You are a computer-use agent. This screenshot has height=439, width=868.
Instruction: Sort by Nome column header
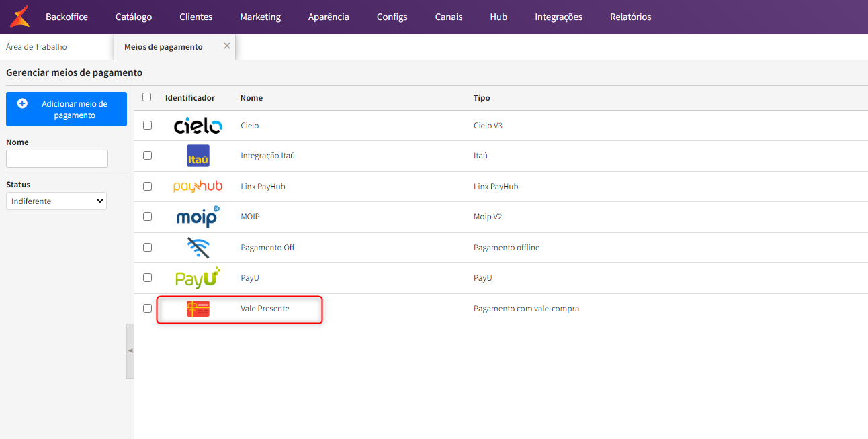(x=251, y=98)
